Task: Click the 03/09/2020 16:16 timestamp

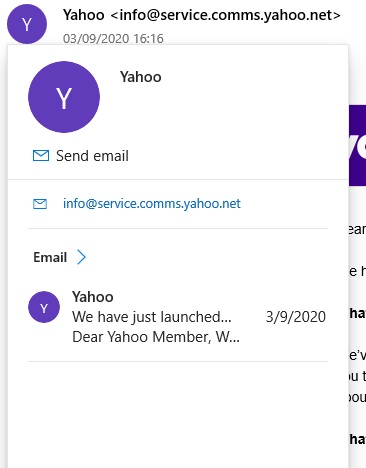Action: point(113,39)
